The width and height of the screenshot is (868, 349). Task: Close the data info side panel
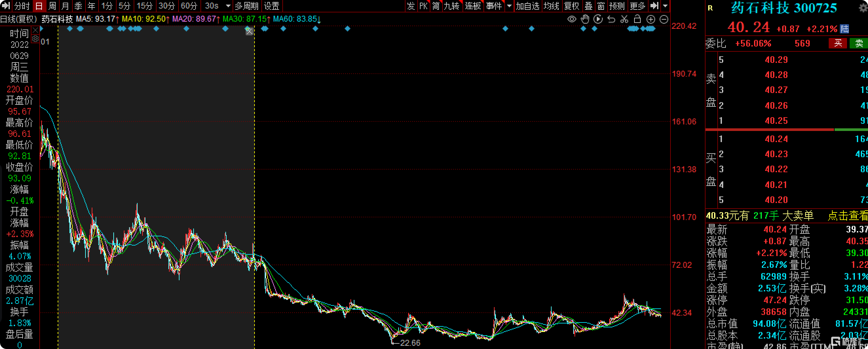coord(35,30)
